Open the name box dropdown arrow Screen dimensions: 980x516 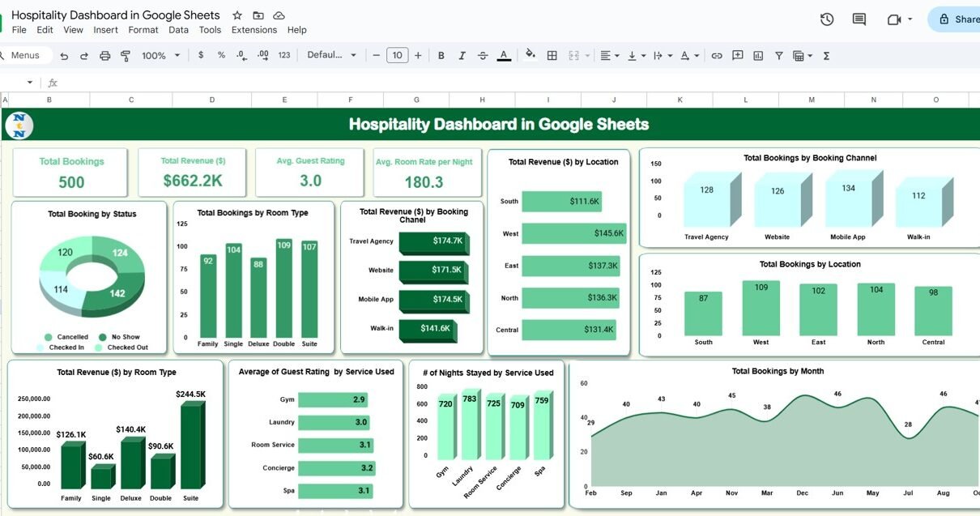pos(30,83)
